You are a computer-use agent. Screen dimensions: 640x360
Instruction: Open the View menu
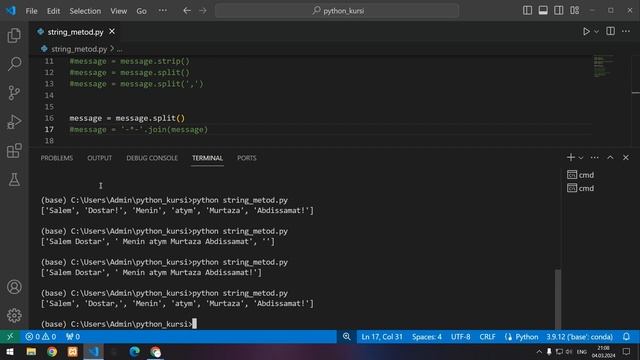point(118,11)
